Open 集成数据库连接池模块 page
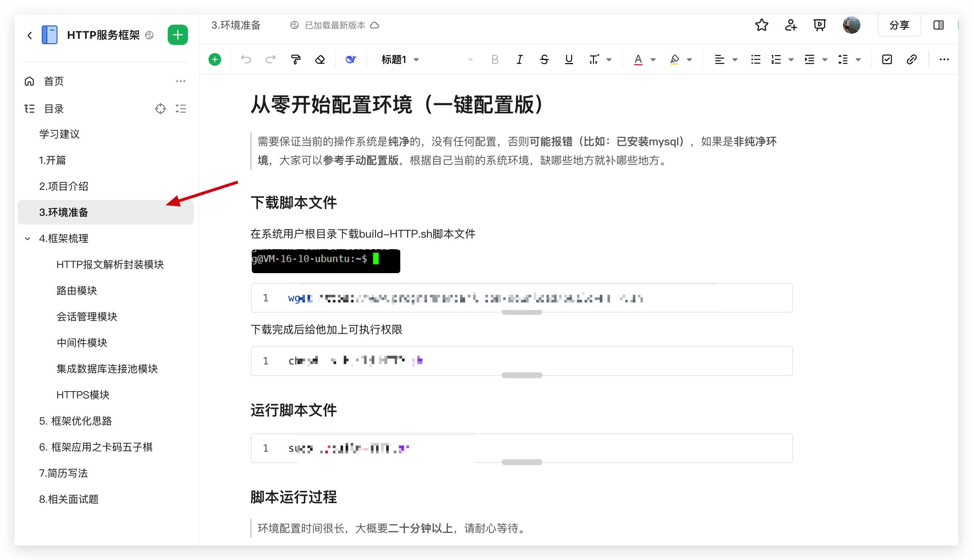 pos(107,369)
